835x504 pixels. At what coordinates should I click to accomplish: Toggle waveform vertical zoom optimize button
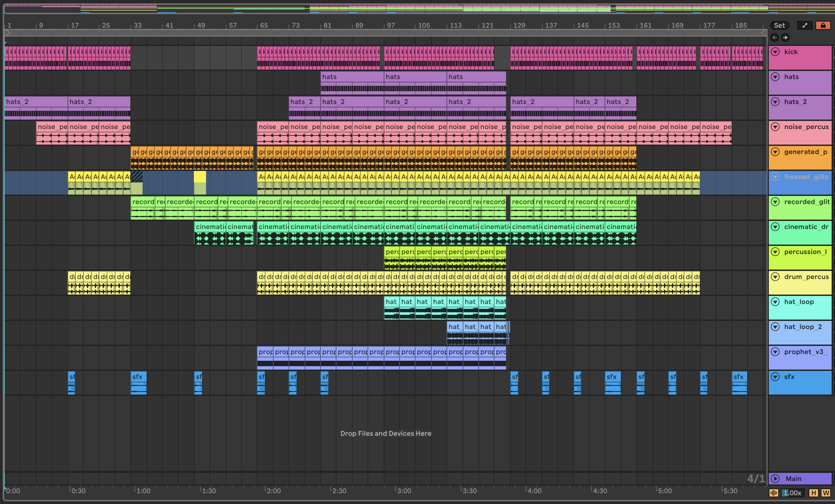(x=774, y=493)
